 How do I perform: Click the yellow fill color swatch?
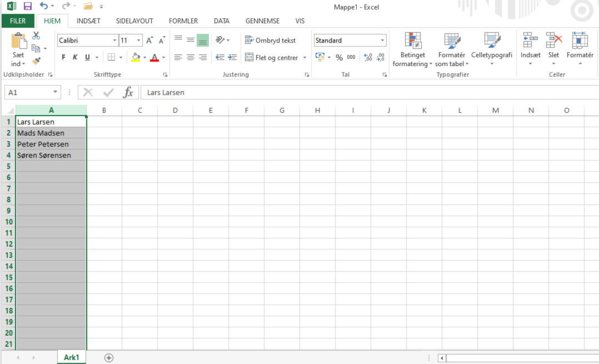point(135,57)
